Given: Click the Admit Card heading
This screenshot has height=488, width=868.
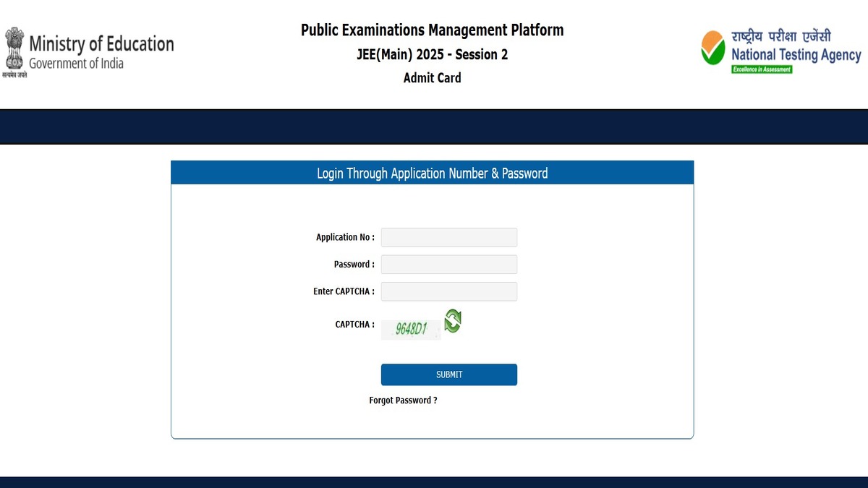Looking at the screenshot, I should click(432, 78).
